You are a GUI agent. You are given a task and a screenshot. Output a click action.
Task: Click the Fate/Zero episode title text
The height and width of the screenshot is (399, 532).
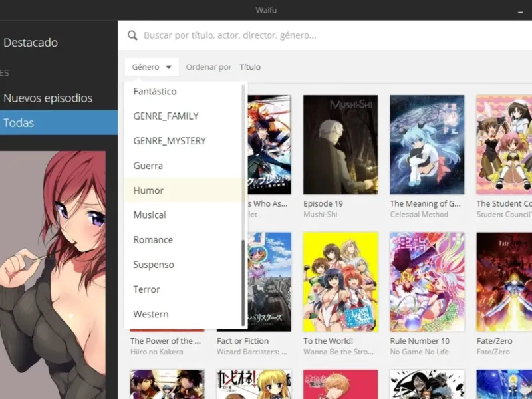point(494,341)
